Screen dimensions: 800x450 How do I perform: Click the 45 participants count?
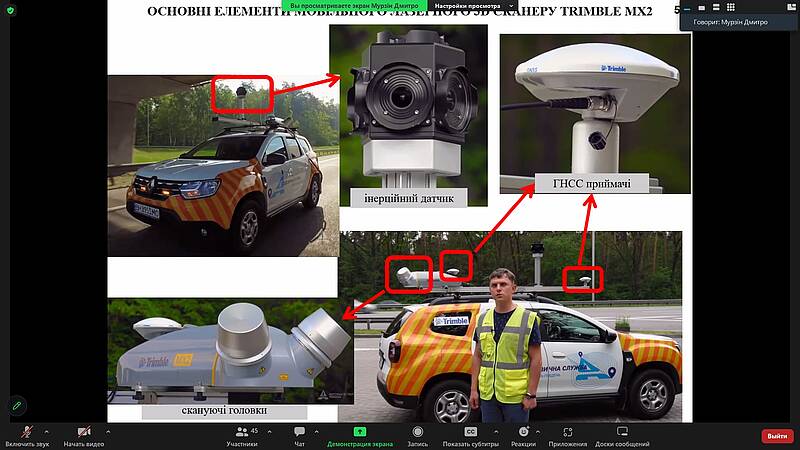pyautogui.click(x=254, y=431)
